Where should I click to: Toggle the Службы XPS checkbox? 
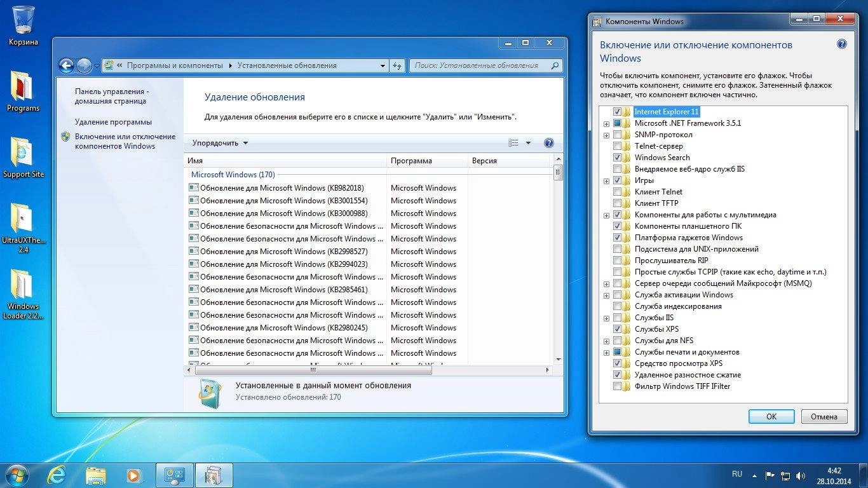tap(617, 329)
